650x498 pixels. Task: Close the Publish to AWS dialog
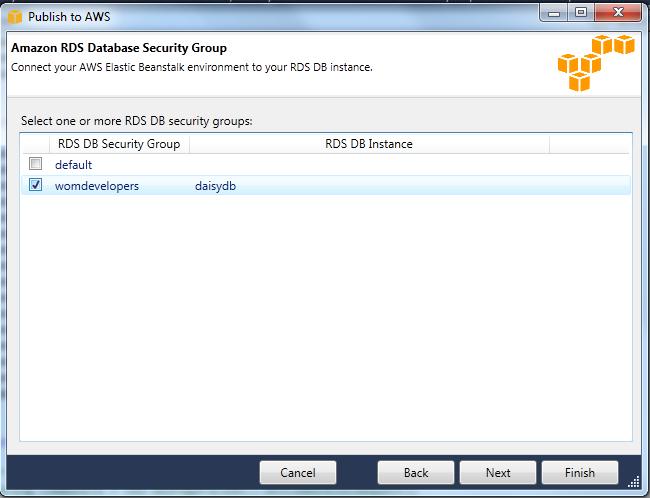tap(618, 13)
